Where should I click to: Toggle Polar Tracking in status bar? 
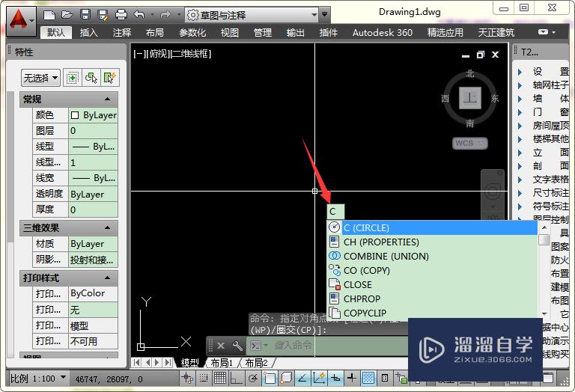point(253,378)
